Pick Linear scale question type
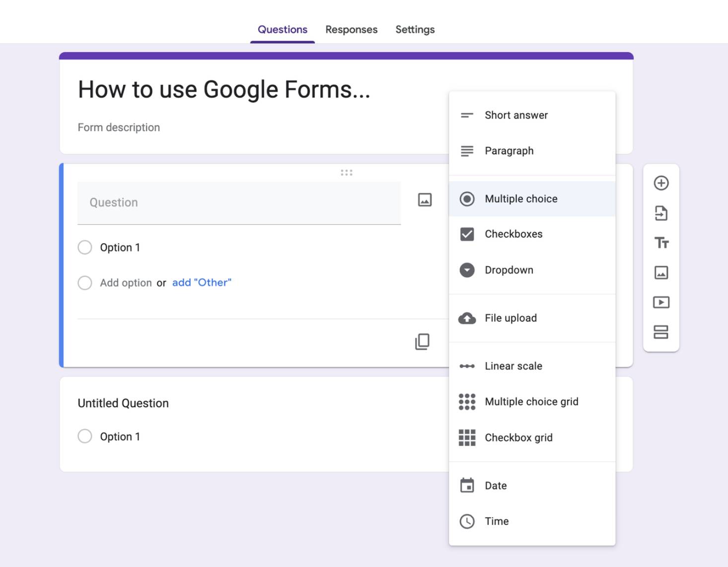The image size is (728, 567). click(513, 366)
